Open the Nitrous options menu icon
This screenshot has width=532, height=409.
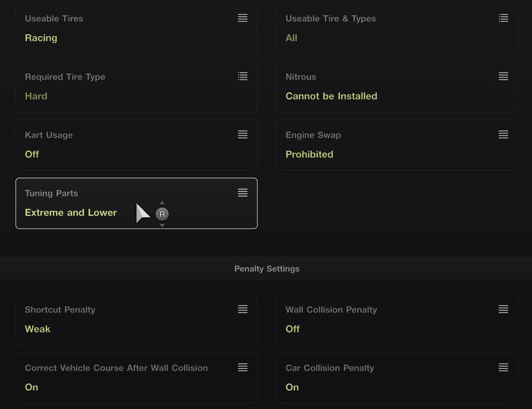[503, 76]
